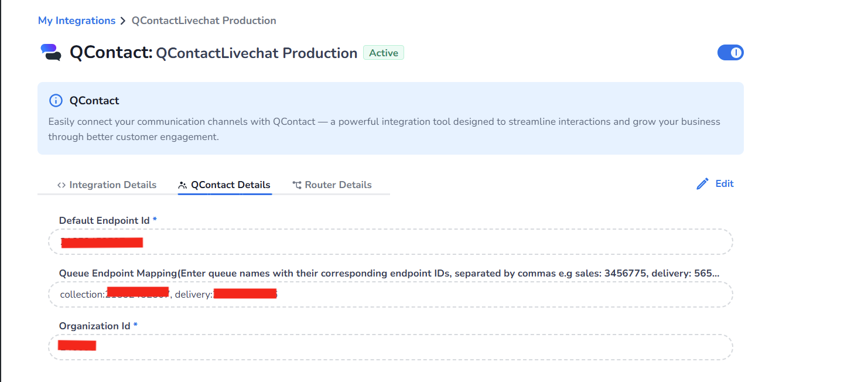This screenshot has width=868, height=382.
Task: Focus the Default Endpoint Id field
Action: click(390, 242)
